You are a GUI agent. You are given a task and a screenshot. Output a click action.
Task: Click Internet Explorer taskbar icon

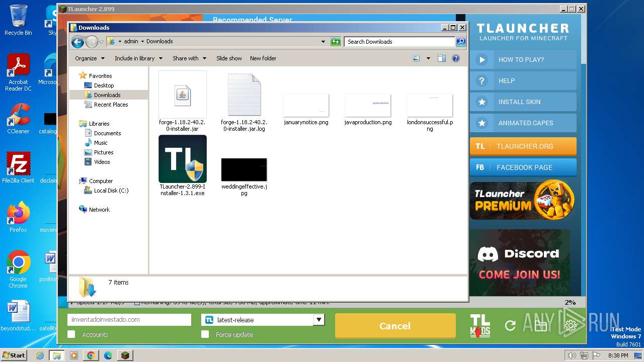point(40,355)
